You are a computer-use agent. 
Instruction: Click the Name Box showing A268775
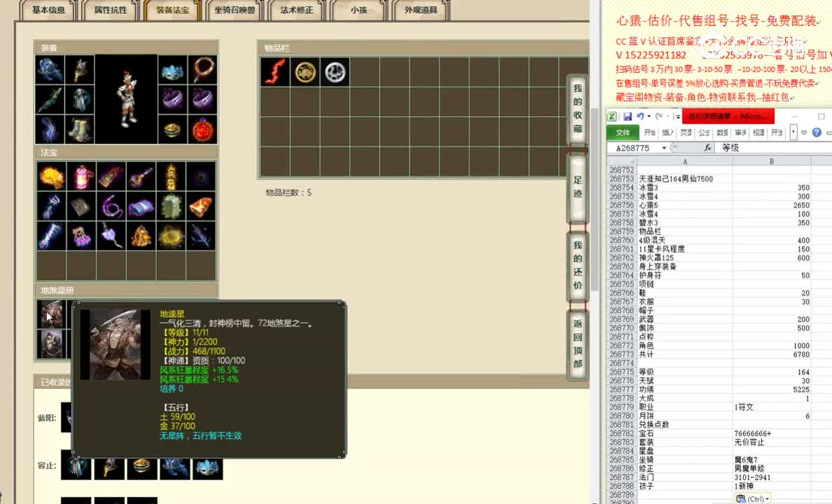pos(634,148)
